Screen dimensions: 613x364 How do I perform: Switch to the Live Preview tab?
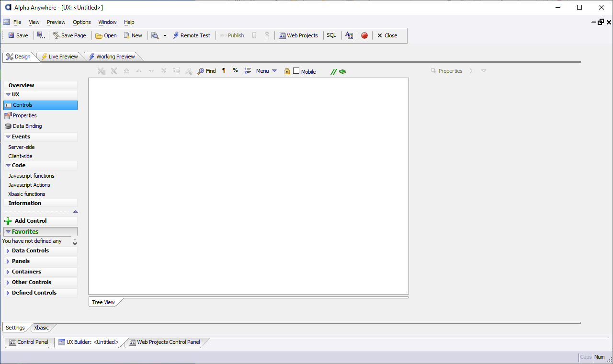(59, 57)
